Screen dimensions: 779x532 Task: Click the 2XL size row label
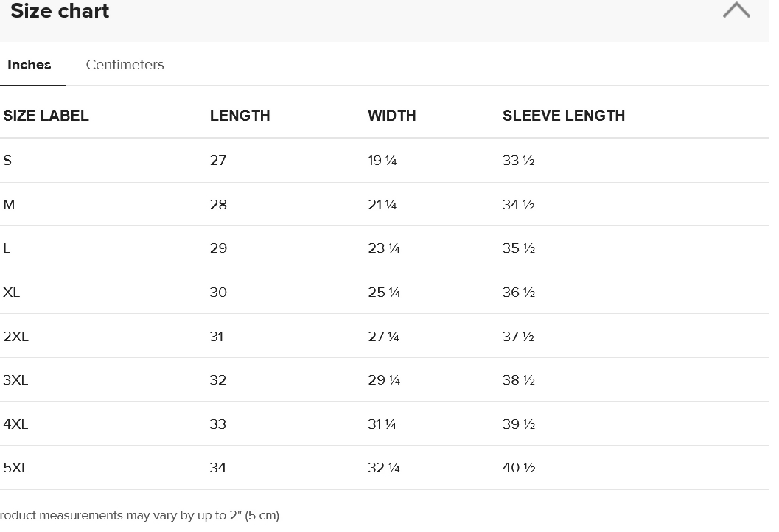point(15,337)
